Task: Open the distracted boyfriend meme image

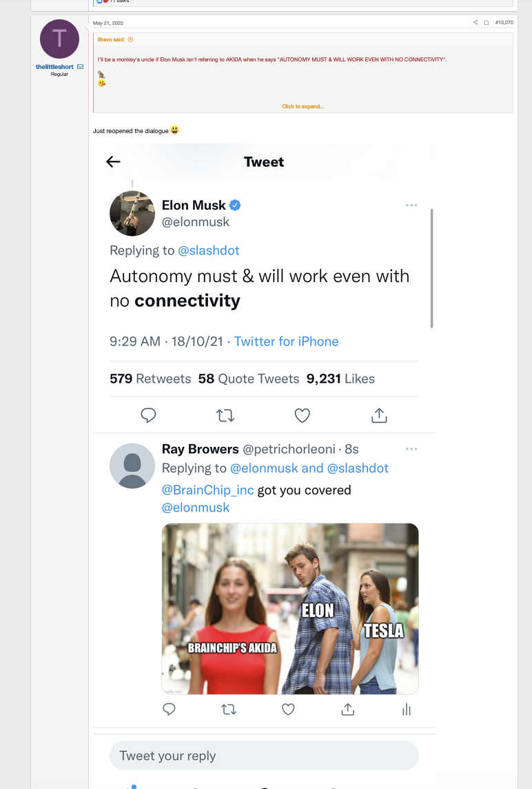Action: click(x=290, y=608)
